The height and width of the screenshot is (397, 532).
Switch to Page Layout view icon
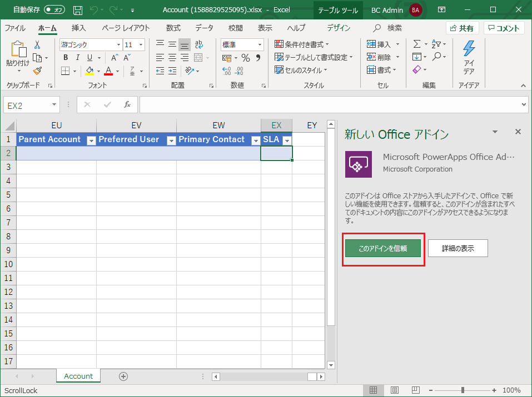394,390
